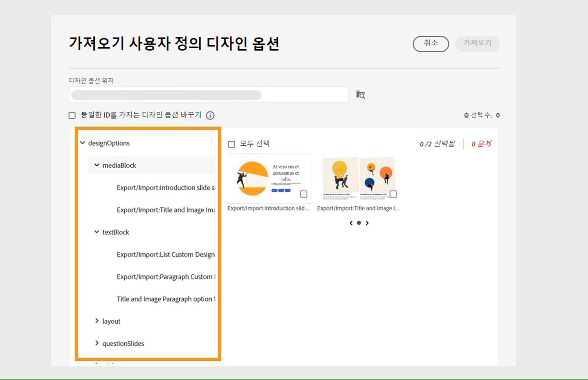Click the right carousel arrow below thumbnails
The width and height of the screenshot is (588, 380).
[367, 223]
